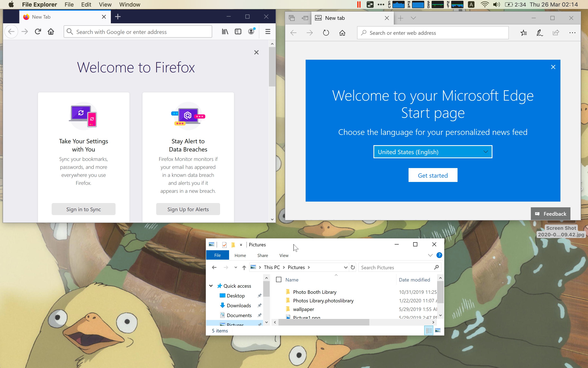This screenshot has height=368, width=588.
Task: Toggle select all items checkbox
Action: (279, 280)
